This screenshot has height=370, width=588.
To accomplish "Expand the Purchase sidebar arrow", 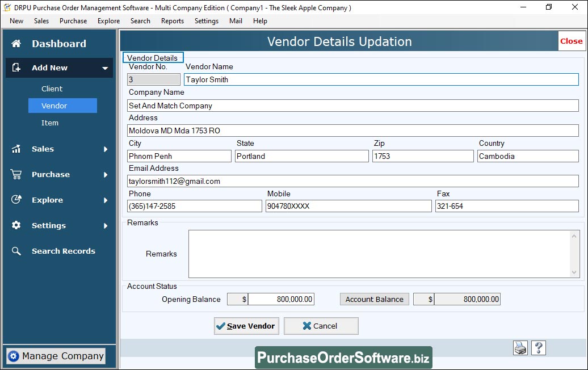I will pyautogui.click(x=106, y=175).
